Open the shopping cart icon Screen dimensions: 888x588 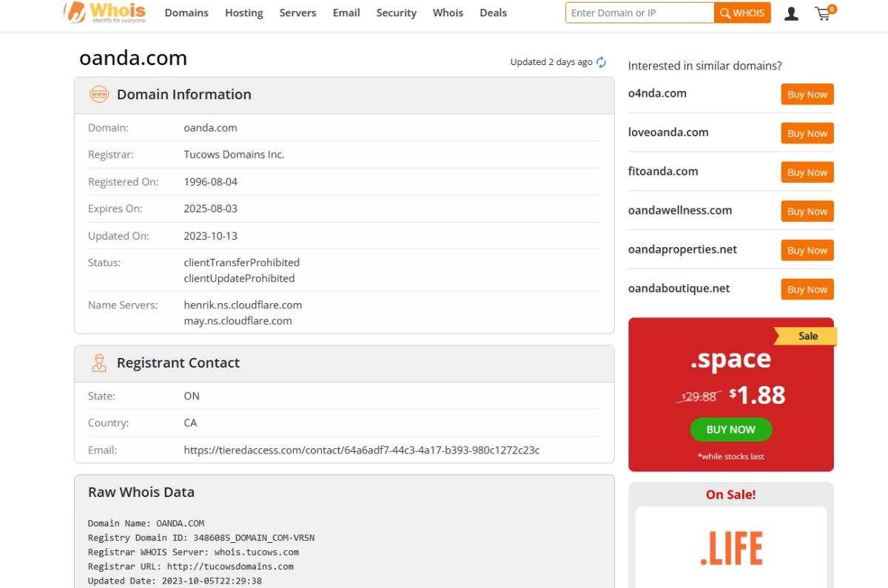tap(824, 13)
